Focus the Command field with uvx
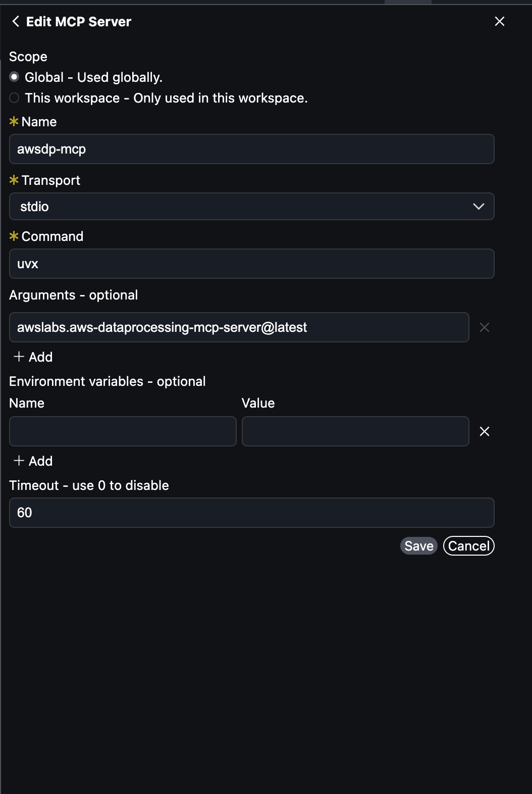This screenshot has height=794, width=532. (251, 264)
